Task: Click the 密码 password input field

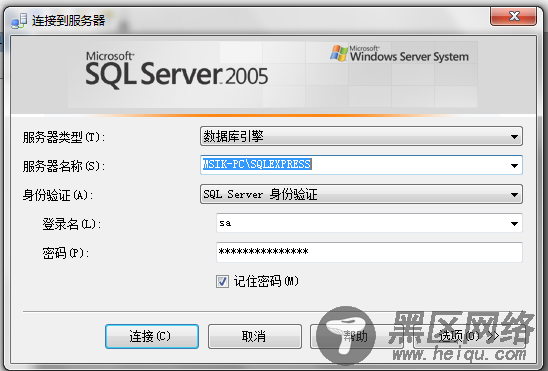Action: click(x=369, y=252)
